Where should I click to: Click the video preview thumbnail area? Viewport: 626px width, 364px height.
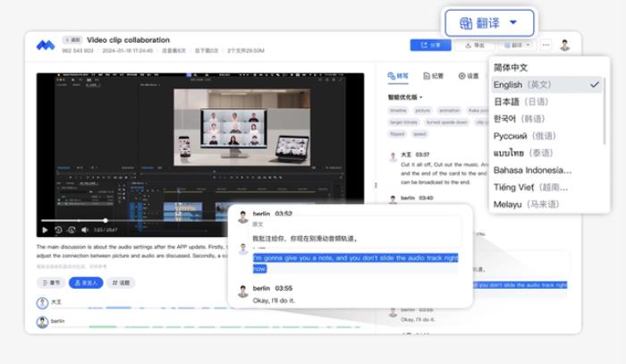[242, 127]
